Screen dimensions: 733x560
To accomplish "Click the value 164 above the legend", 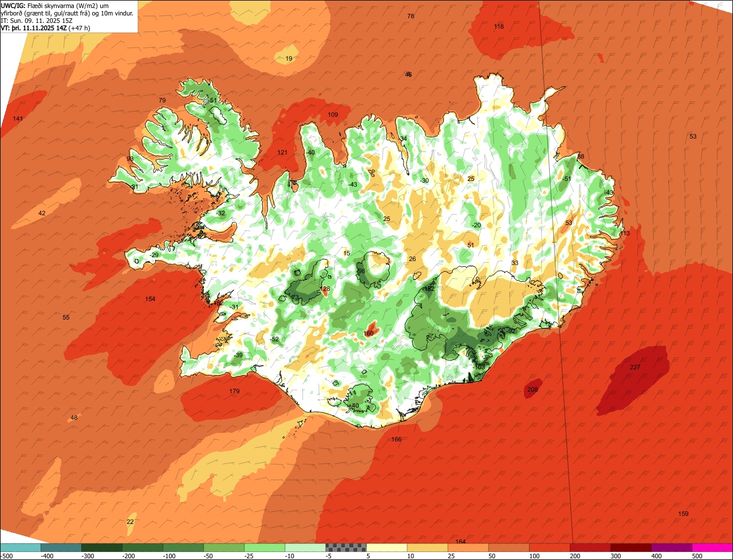I will 460,542.
